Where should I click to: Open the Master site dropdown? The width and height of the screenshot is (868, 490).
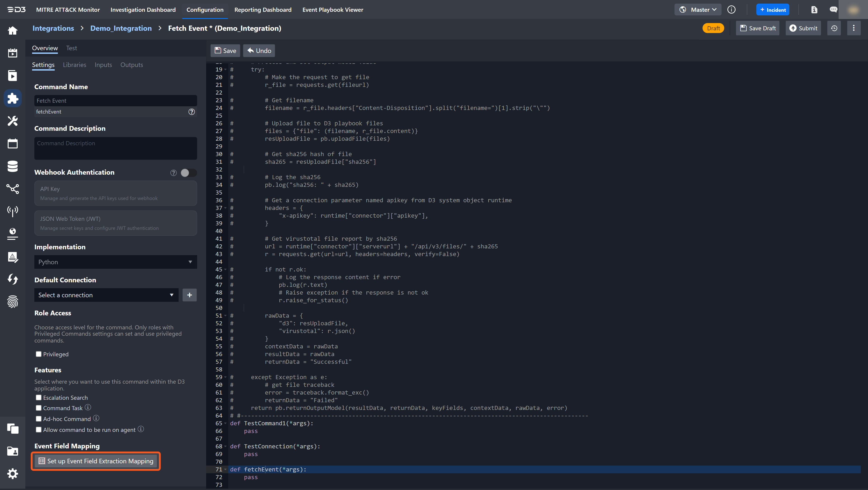pyautogui.click(x=698, y=10)
